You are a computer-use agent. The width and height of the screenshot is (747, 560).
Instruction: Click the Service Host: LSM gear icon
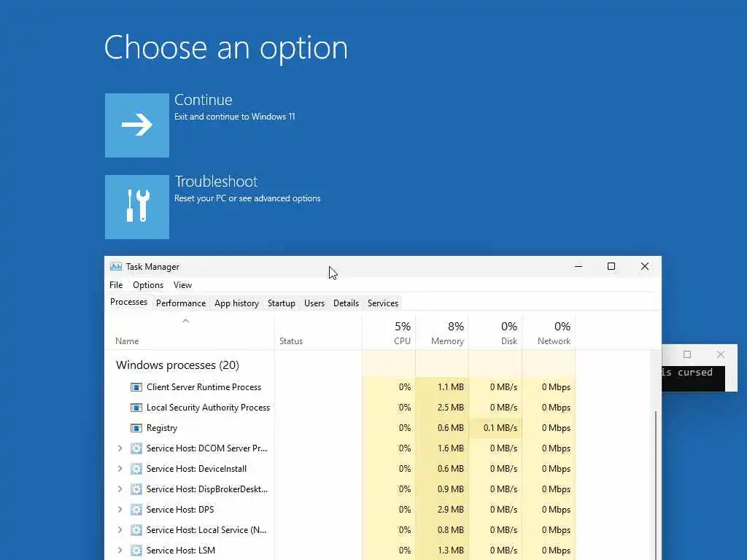coord(136,551)
